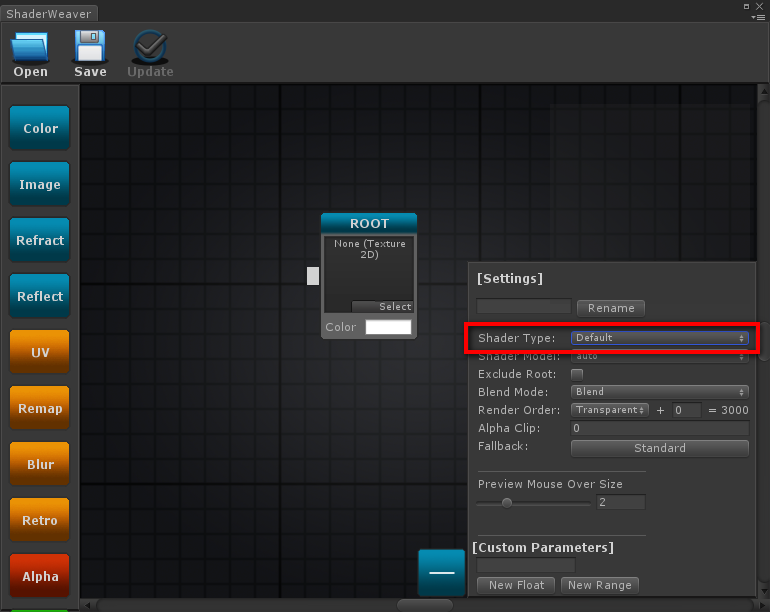Add an Alpha node
The image size is (770, 612).
(40, 576)
